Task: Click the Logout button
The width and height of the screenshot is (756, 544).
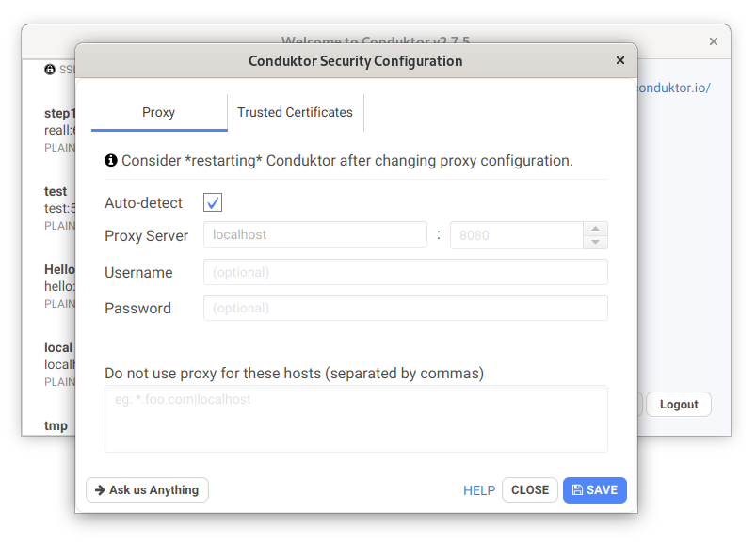Action: [679, 405]
